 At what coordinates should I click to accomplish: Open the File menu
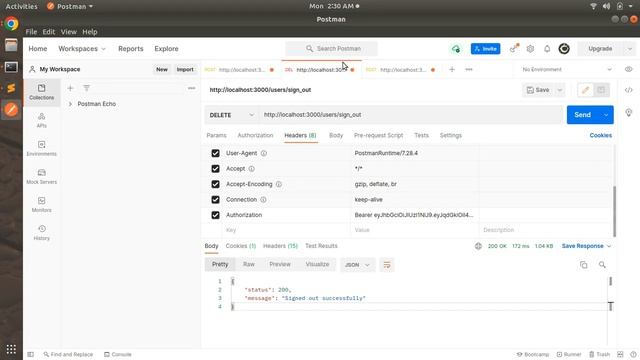click(31, 32)
